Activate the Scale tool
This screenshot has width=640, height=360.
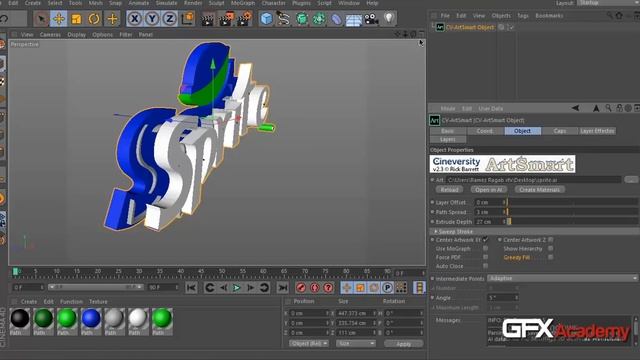click(x=76, y=19)
